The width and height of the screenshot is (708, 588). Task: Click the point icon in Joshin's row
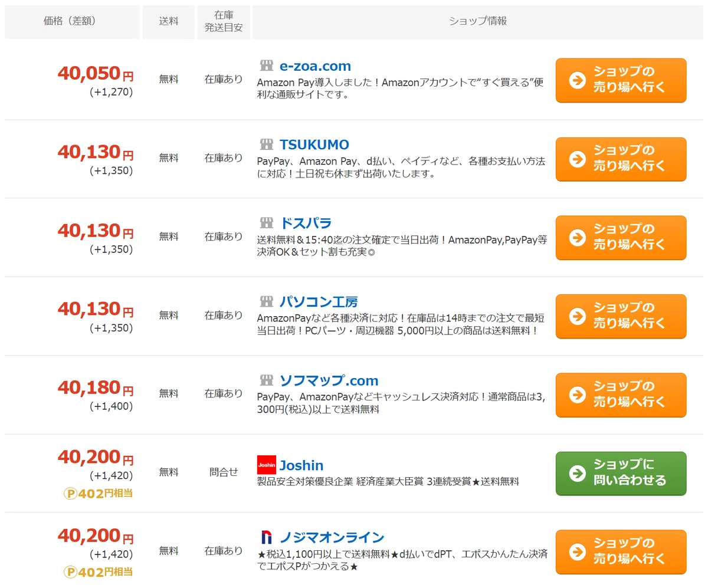click(x=70, y=493)
